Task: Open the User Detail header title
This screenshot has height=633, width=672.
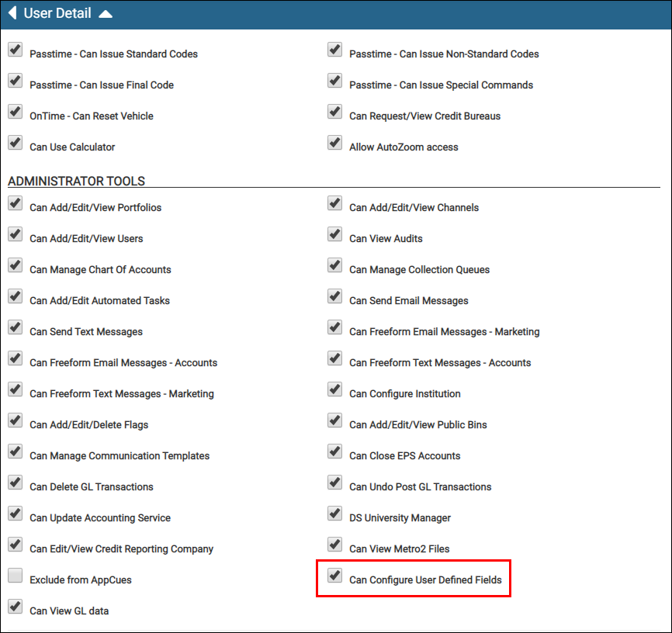Action: (57, 13)
